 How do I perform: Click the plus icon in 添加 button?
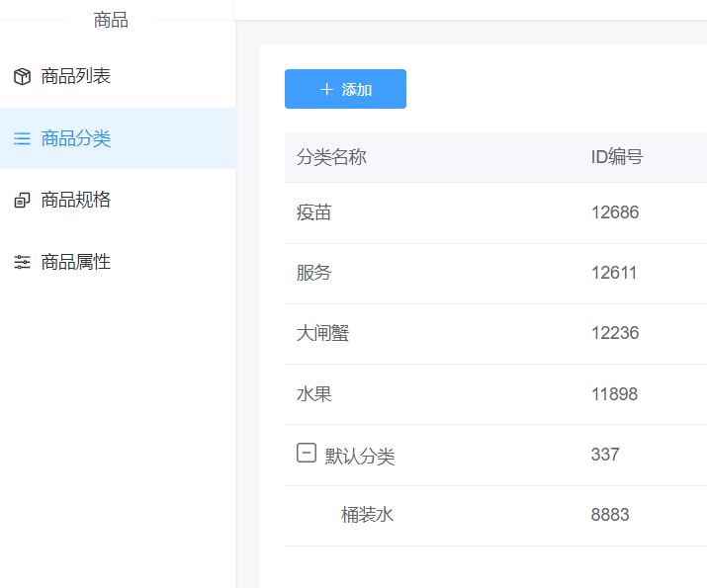327,90
